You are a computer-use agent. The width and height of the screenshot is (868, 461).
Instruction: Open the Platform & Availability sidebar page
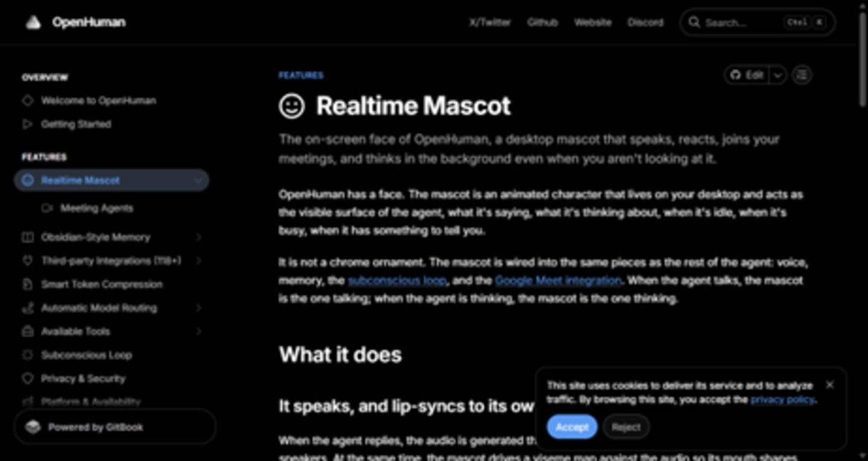[x=90, y=401]
